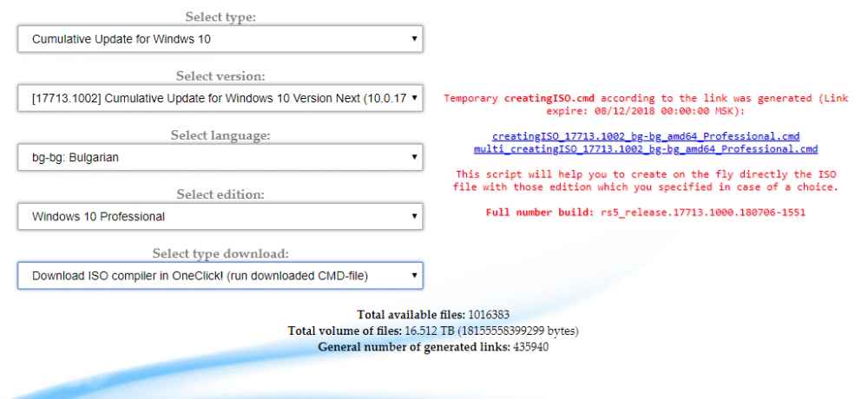This screenshot has height=399, width=868.
Task: Open the Select language dropdown showing Bulgarian
Action: pos(220,157)
